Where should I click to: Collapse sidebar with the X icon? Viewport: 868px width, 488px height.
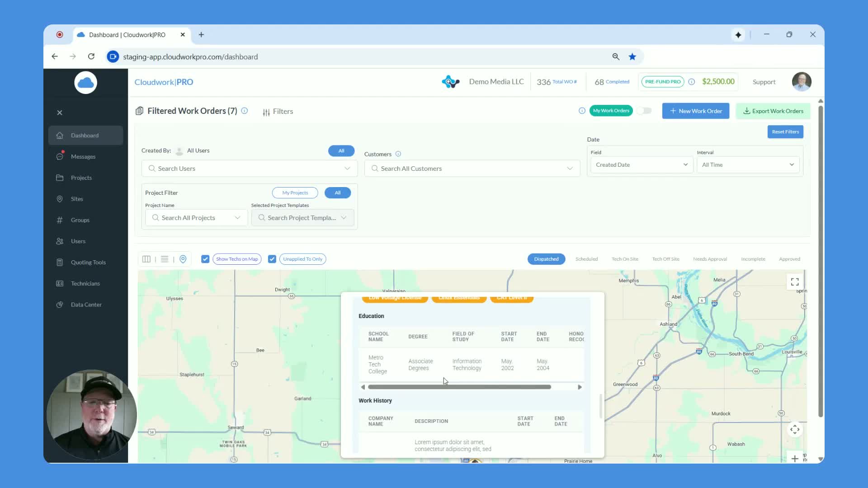pyautogui.click(x=60, y=113)
